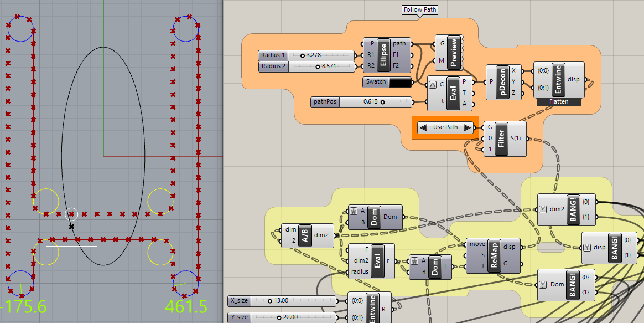Expand the graph control on Eval's C input
This screenshot has width=644, height=323.
tap(432, 85)
